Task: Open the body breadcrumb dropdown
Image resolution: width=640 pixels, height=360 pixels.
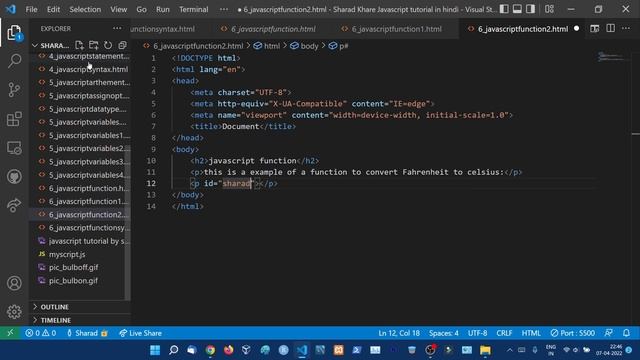Action: pos(304,46)
